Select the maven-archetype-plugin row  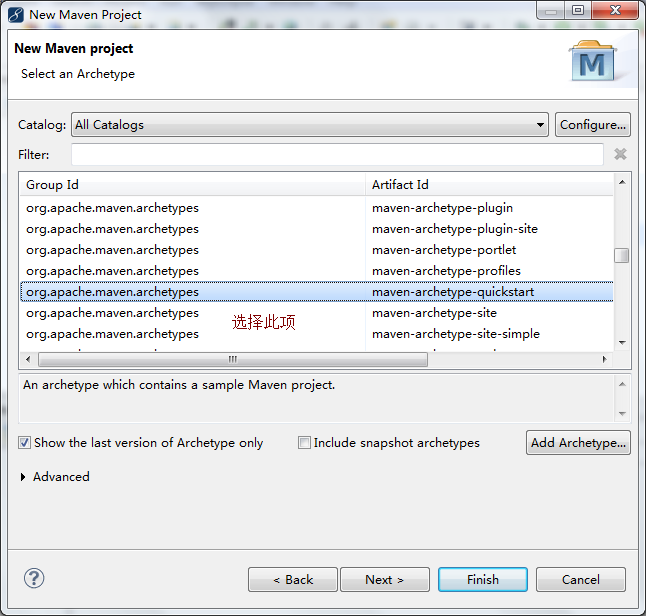tap(317, 208)
